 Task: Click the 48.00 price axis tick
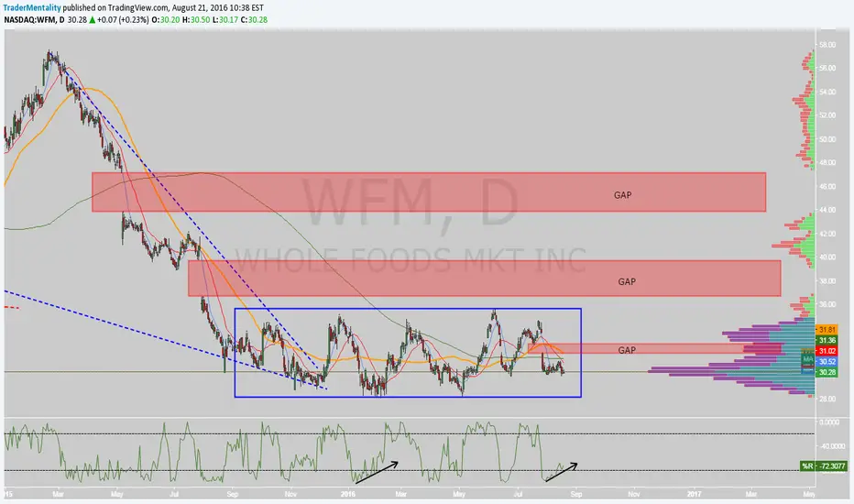point(827,162)
